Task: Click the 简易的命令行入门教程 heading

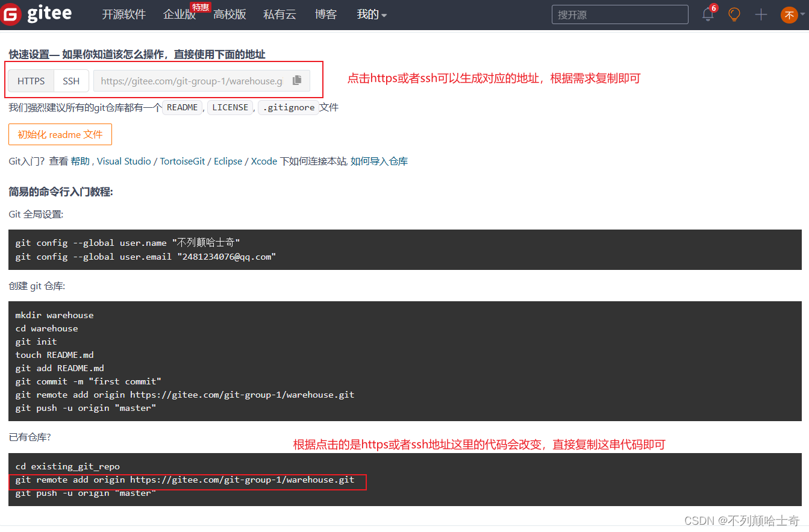Action: [x=61, y=192]
